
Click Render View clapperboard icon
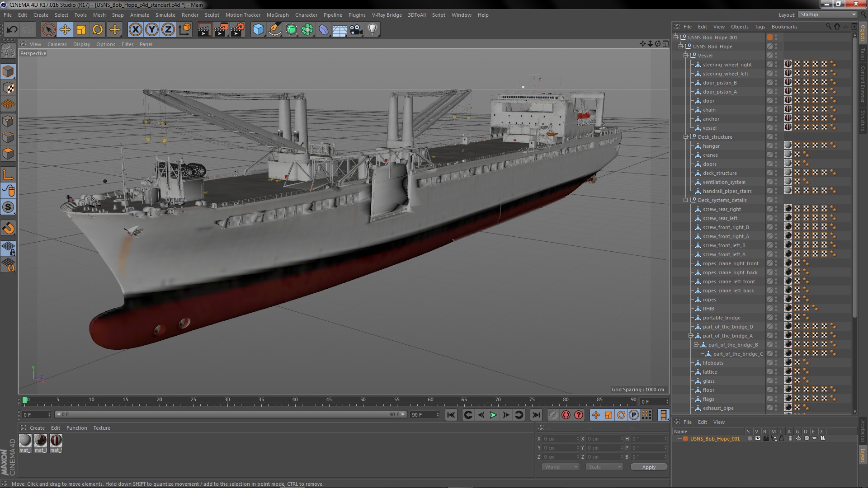pyautogui.click(x=204, y=30)
